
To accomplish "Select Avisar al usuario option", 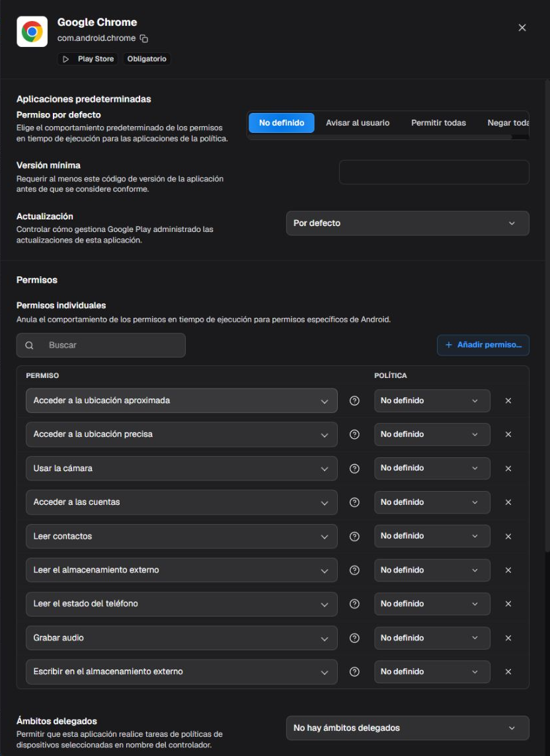I will pyautogui.click(x=358, y=122).
